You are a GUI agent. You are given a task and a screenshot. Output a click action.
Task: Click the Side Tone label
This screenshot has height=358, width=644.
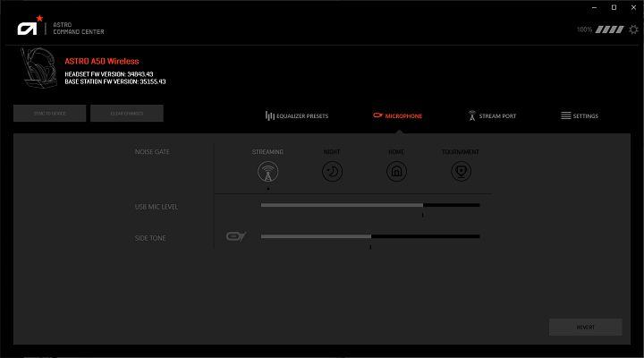(x=150, y=238)
